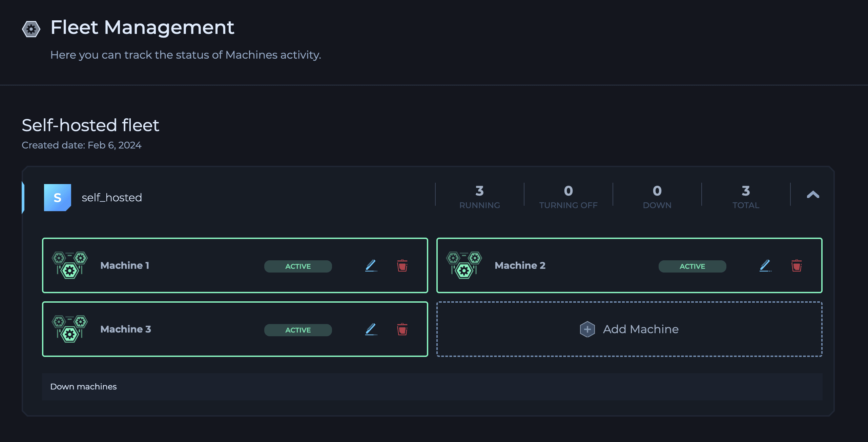This screenshot has height=442, width=868.
Task: Click the Machine 3 ACTIVE status badge
Action: tap(298, 330)
